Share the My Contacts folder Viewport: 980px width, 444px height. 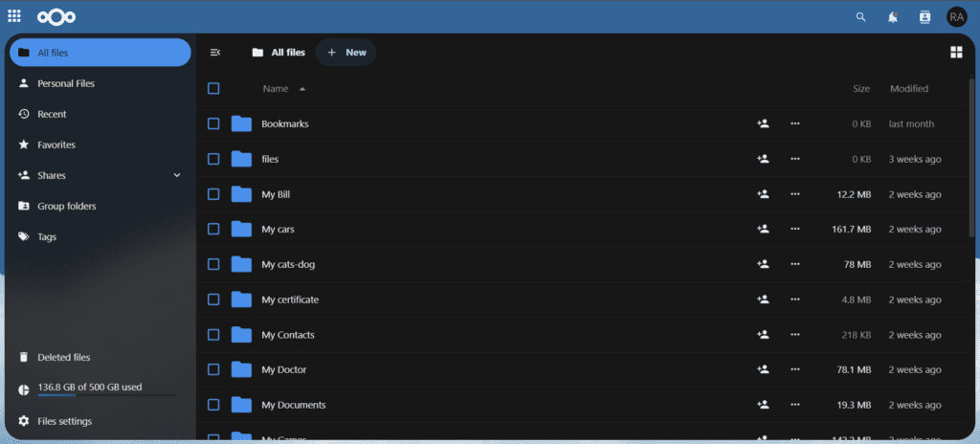tap(763, 335)
